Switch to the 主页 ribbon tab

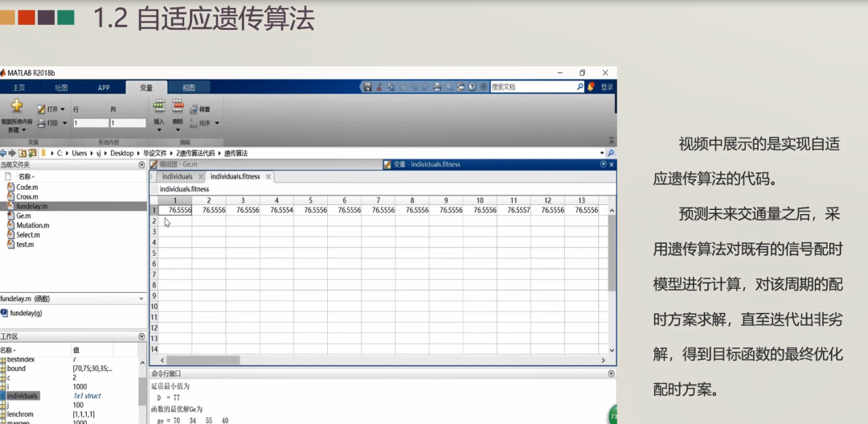click(18, 88)
